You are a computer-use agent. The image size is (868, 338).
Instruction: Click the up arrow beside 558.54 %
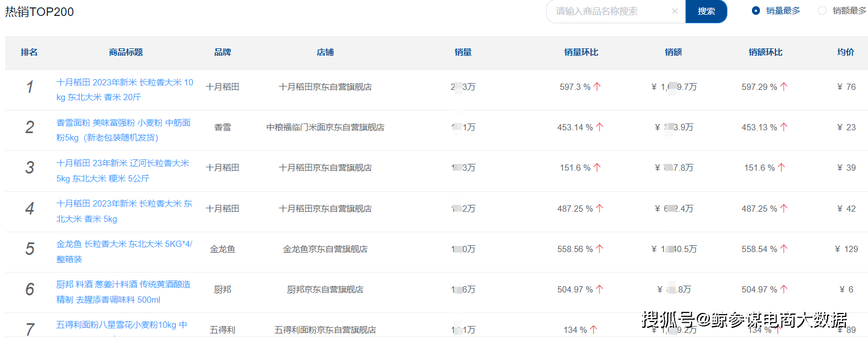(784, 249)
